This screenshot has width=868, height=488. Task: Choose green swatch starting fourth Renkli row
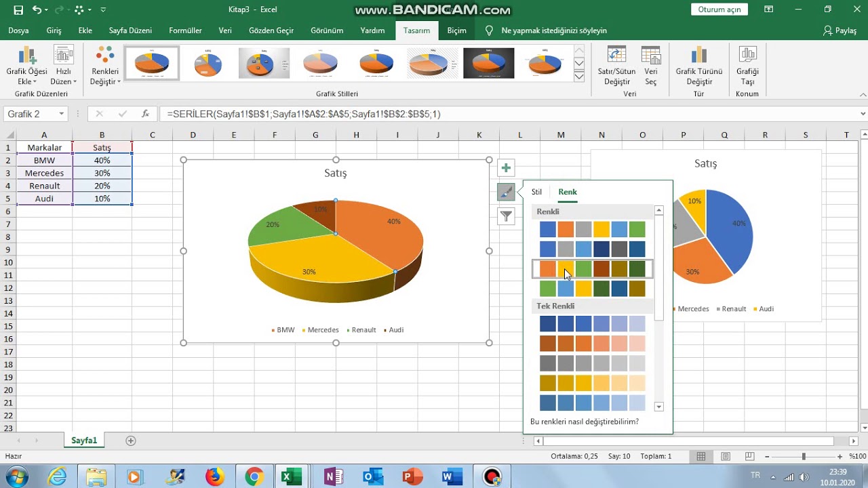point(548,289)
